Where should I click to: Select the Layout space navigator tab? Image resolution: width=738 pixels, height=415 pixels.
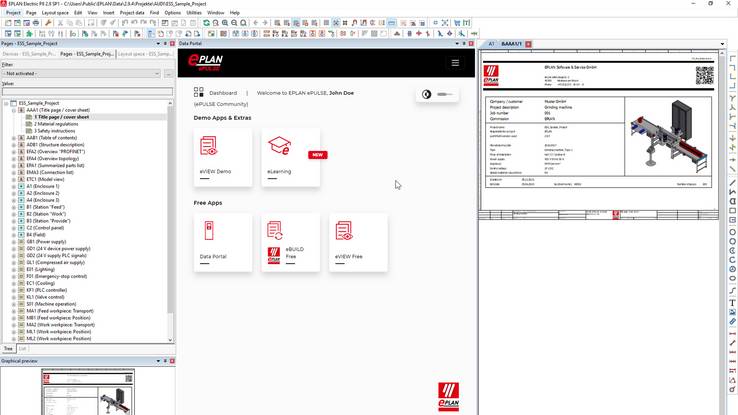point(145,54)
